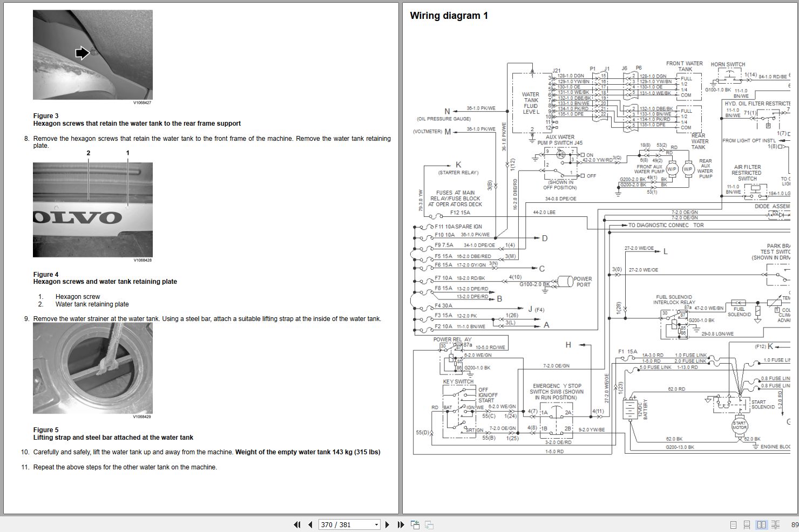The width and height of the screenshot is (799, 532).
Task: Click the next view icon
Action: tap(429, 524)
